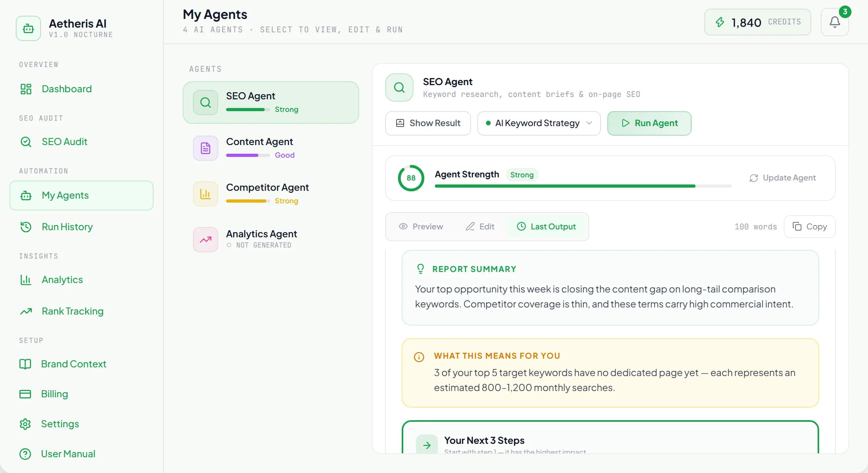Screen dimensions: 868x473
Task: Switch to the Edit tab
Action: (x=480, y=227)
